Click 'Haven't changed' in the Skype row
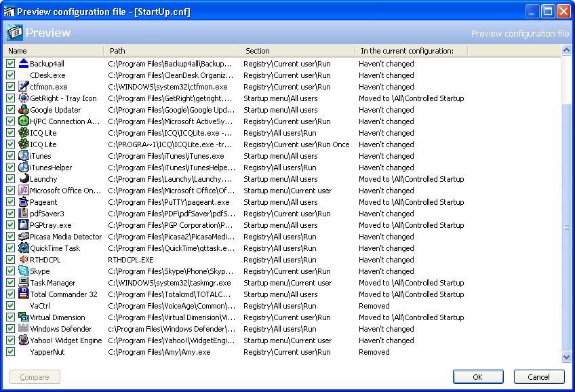 tap(386, 271)
